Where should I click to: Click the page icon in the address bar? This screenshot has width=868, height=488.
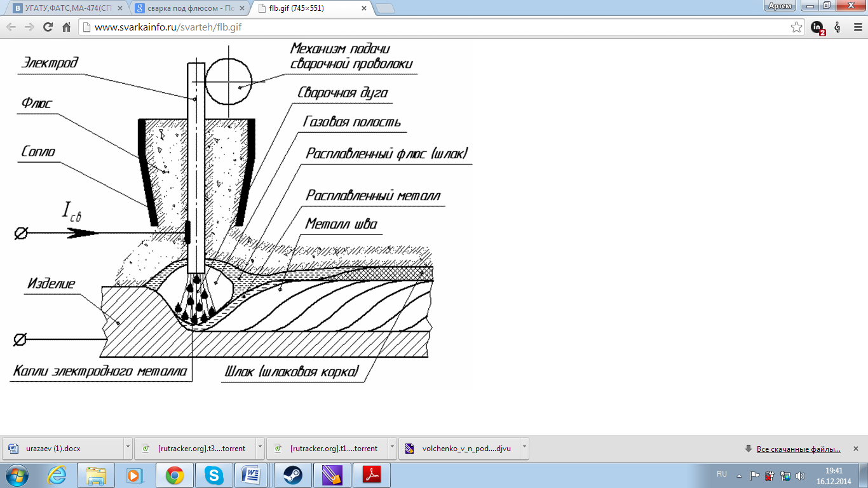[88, 27]
